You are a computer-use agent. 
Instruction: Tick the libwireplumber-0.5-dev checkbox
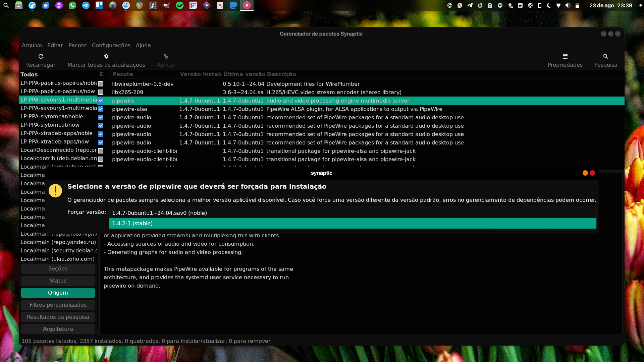[101, 84]
